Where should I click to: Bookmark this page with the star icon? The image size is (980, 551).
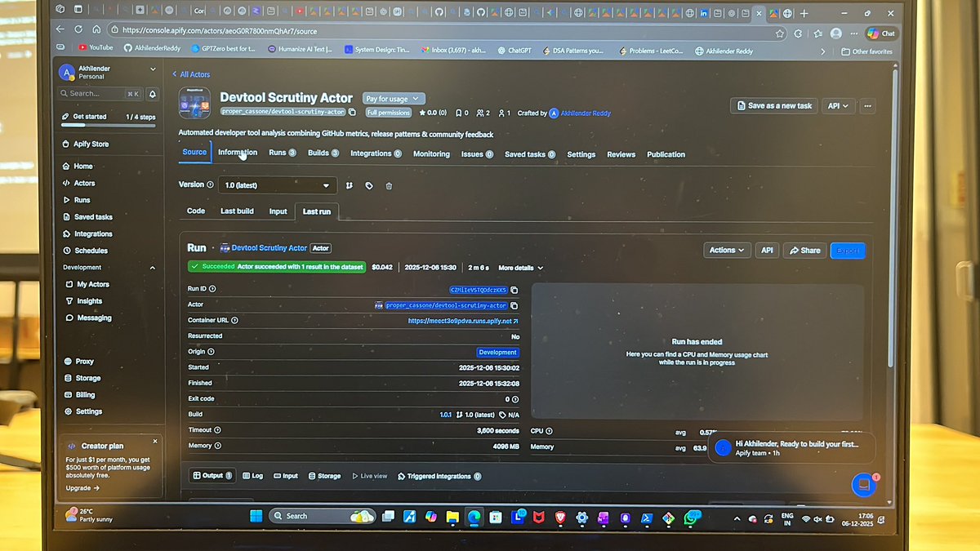tap(780, 33)
